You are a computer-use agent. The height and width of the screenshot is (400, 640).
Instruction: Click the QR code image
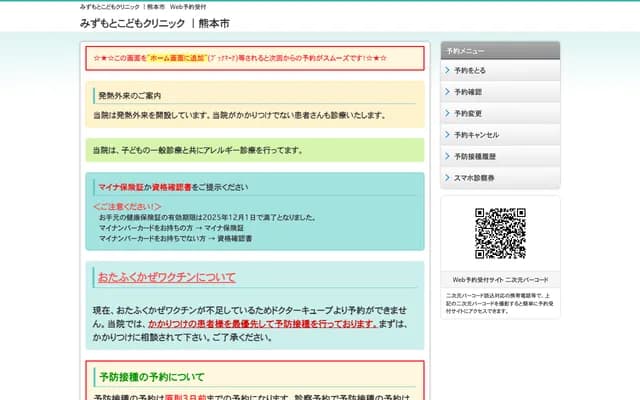coord(500,234)
